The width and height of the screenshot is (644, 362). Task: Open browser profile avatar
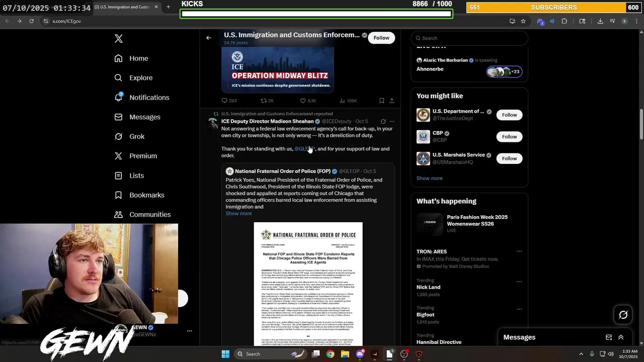624,21
